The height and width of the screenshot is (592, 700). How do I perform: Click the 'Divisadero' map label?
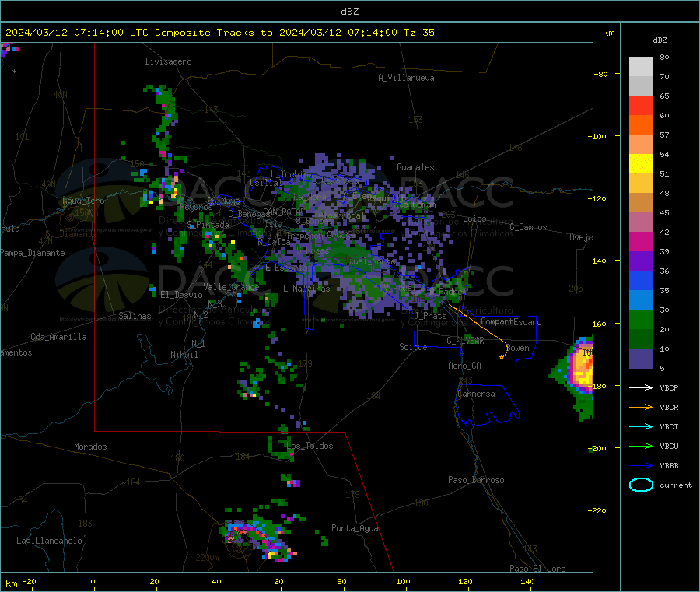(x=168, y=61)
